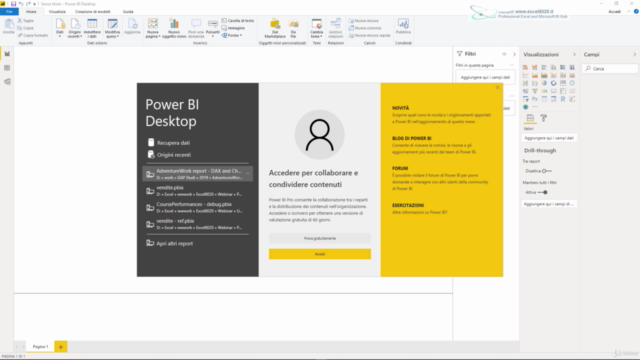Screen dimensions: 640x360
Task: Click Immagine in the ribbon
Action: coord(233,28)
